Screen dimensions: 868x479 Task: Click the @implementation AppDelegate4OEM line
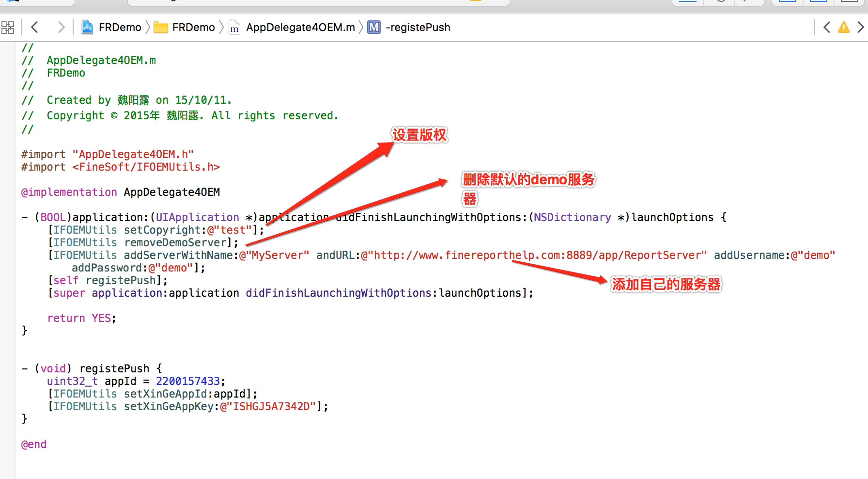pyautogui.click(x=121, y=192)
